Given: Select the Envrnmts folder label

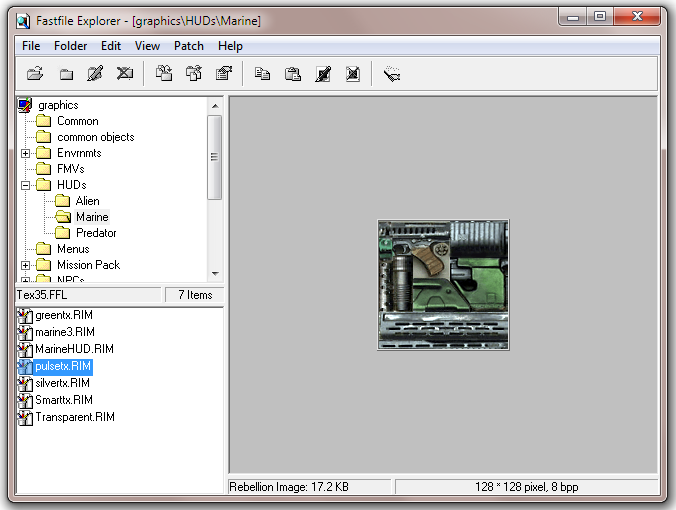Looking at the screenshot, I should coord(79,153).
